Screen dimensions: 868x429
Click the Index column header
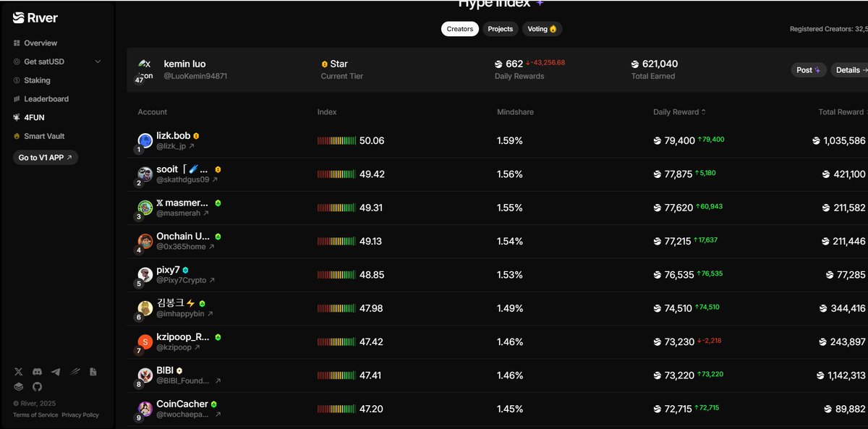[327, 112]
